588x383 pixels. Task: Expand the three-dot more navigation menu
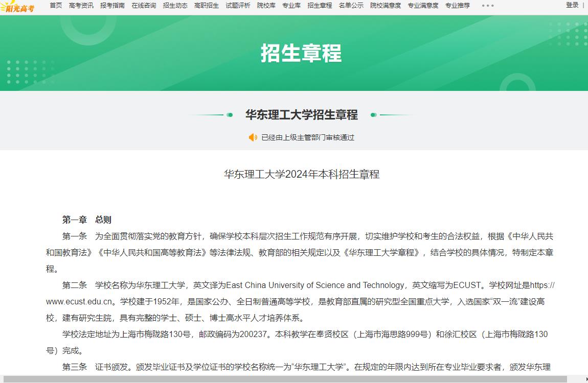coord(488,6)
